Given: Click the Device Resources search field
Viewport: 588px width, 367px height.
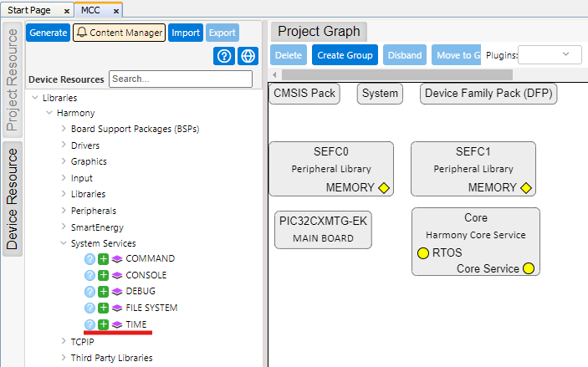Looking at the screenshot, I should point(180,79).
